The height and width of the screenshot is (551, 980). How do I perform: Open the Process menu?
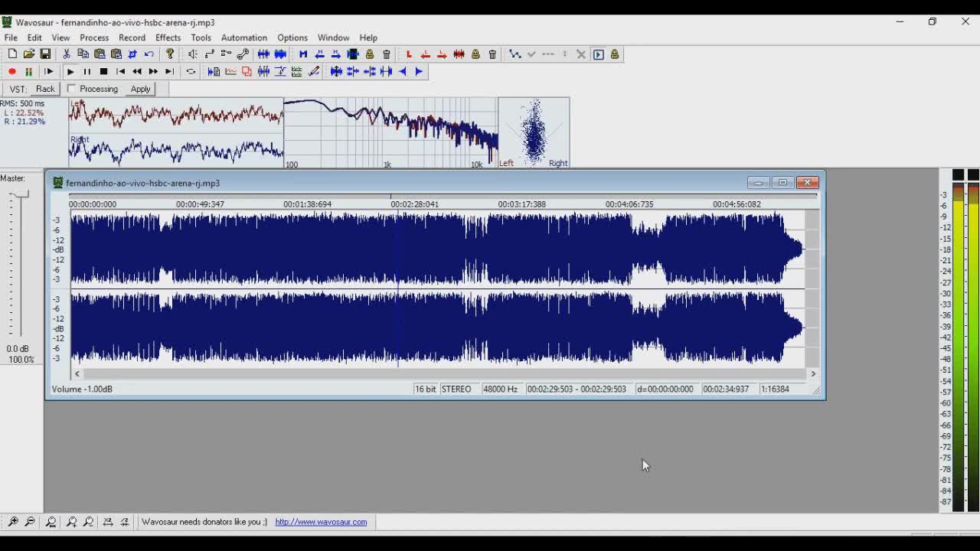click(94, 37)
